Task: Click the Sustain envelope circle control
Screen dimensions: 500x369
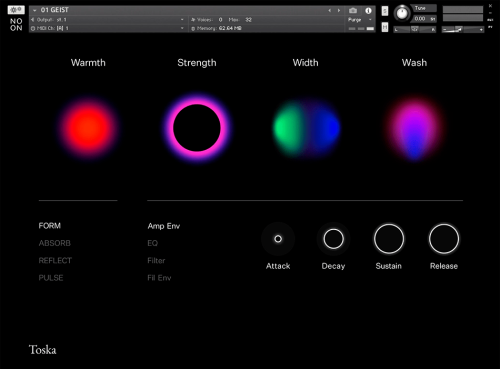Action: tap(389, 239)
